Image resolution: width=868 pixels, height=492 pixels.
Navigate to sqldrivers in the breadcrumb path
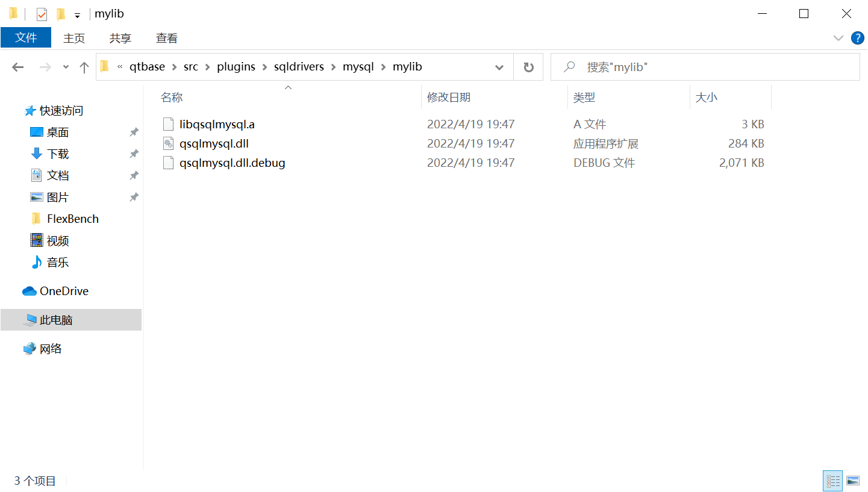coord(299,66)
